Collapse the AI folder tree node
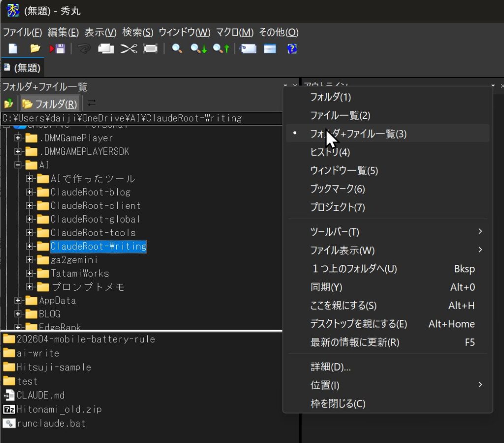504x443 pixels. pyautogui.click(x=19, y=165)
